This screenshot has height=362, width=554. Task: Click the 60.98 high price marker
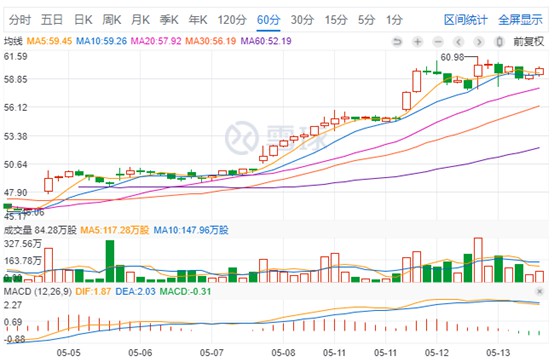452,57
